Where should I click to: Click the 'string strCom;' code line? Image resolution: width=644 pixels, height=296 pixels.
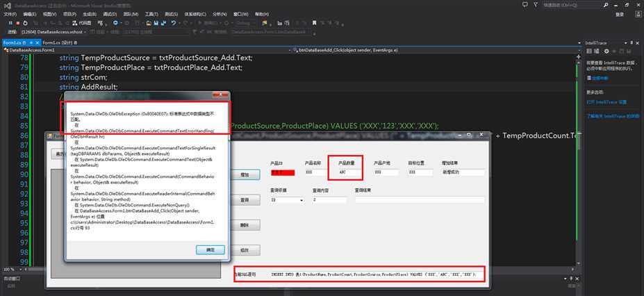83,77
